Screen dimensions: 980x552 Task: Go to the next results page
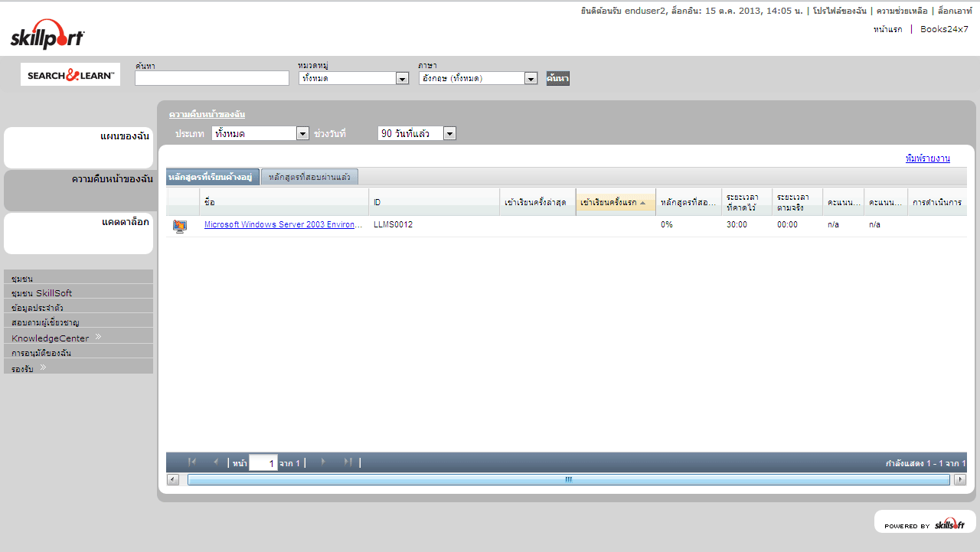click(323, 462)
